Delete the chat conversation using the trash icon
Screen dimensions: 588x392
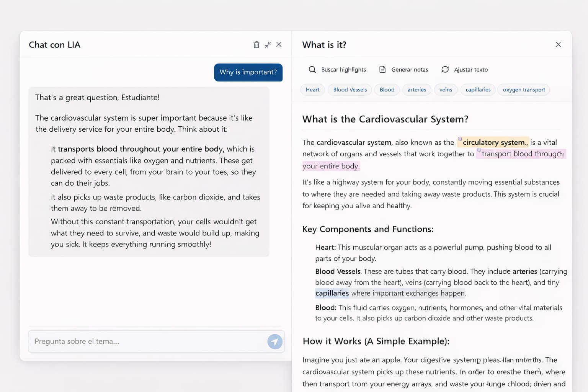click(x=256, y=44)
